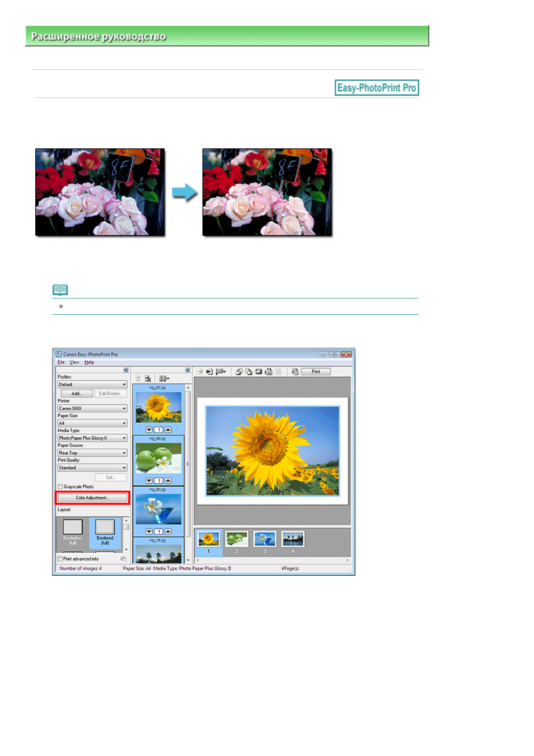Viewport: 534px width, 756px height.
Task: Select the Bordered (full) layout
Action: click(105, 533)
